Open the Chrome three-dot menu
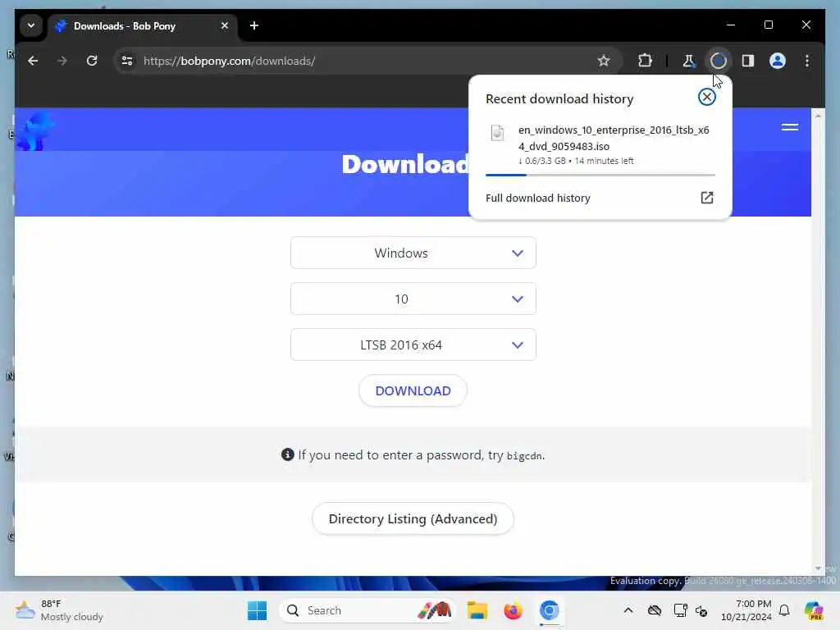The image size is (840, 630). click(807, 61)
